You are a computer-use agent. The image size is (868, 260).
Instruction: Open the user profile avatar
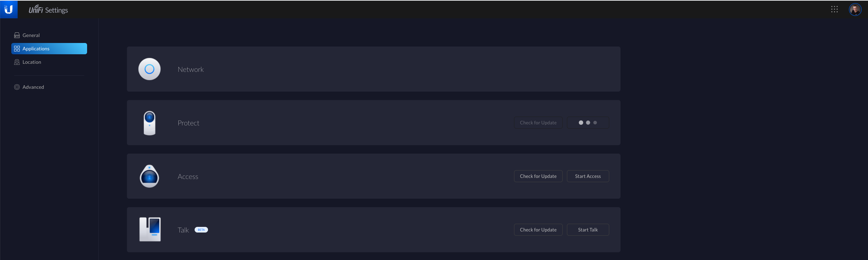pyautogui.click(x=855, y=10)
